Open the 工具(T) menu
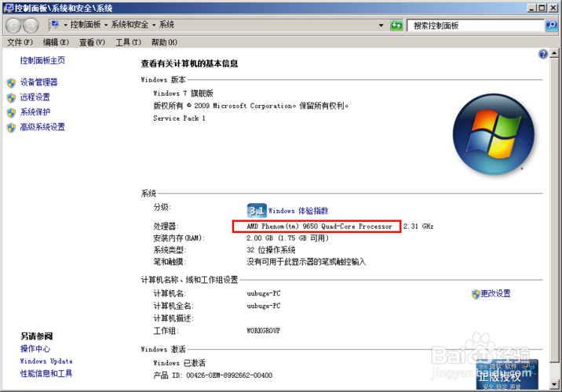Viewport: 562px width, 392px height. coord(128,42)
